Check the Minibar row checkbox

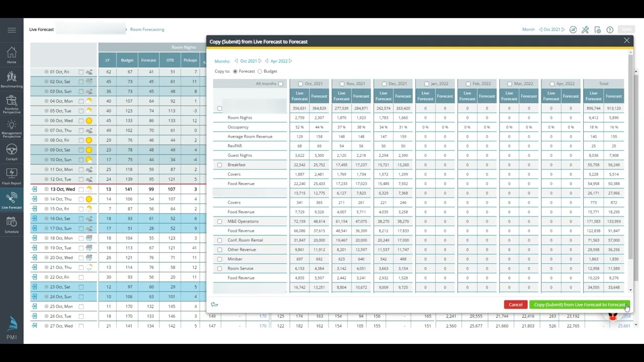coord(219,259)
